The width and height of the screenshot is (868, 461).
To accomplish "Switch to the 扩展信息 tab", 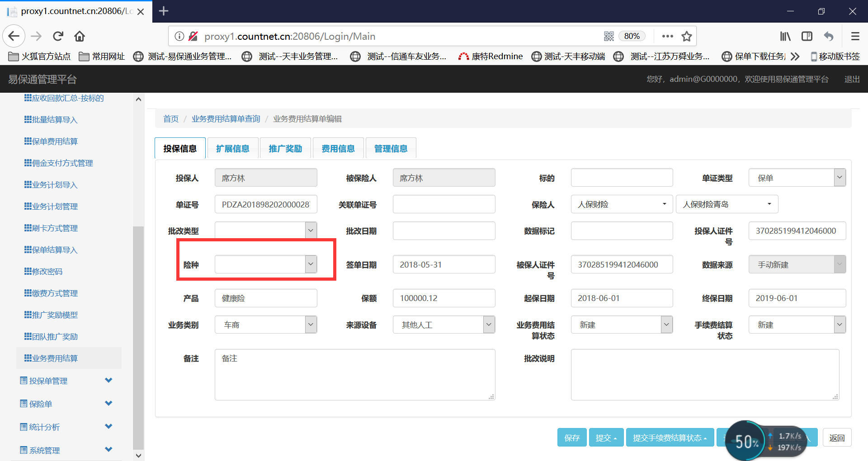I will (233, 148).
